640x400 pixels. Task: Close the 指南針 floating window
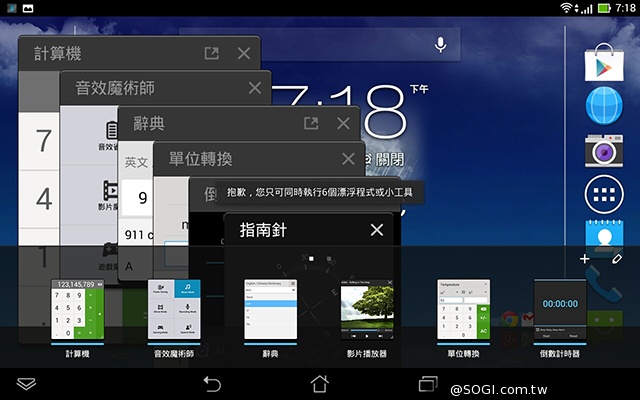pyautogui.click(x=377, y=230)
